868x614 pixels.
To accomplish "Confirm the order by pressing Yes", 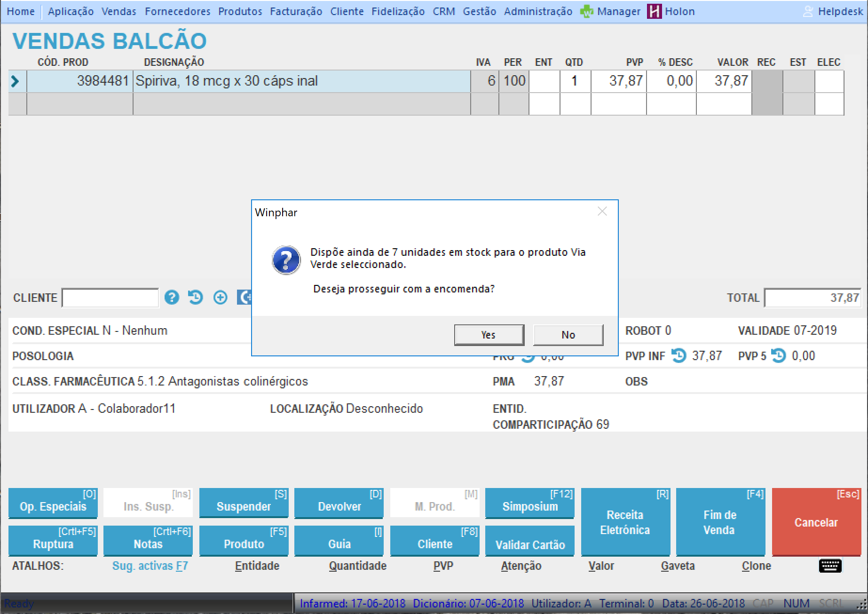I will [x=489, y=335].
